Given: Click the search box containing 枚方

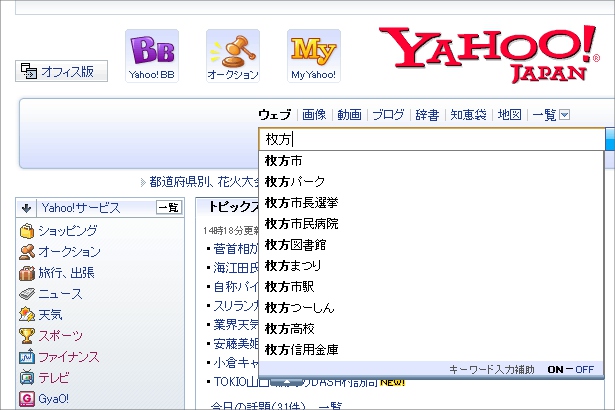Looking at the screenshot, I should 431,139.
